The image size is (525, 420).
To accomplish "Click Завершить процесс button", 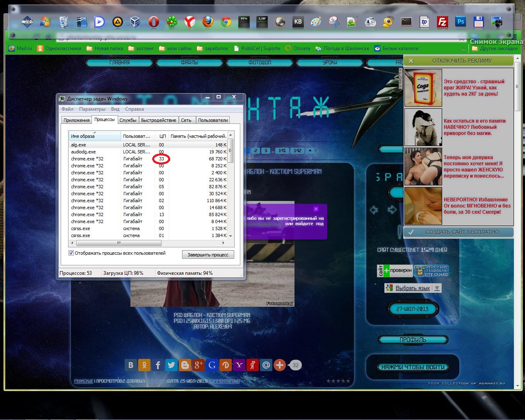I will point(208,255).
